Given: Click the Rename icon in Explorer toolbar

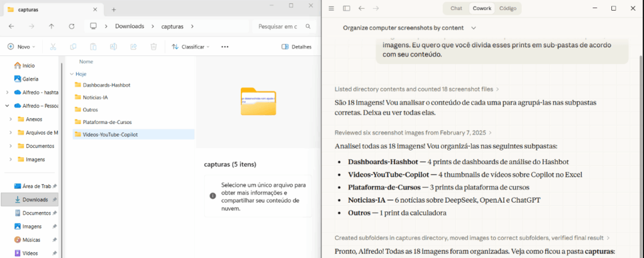Looking at the screenshot, I should tap(113, 47).
